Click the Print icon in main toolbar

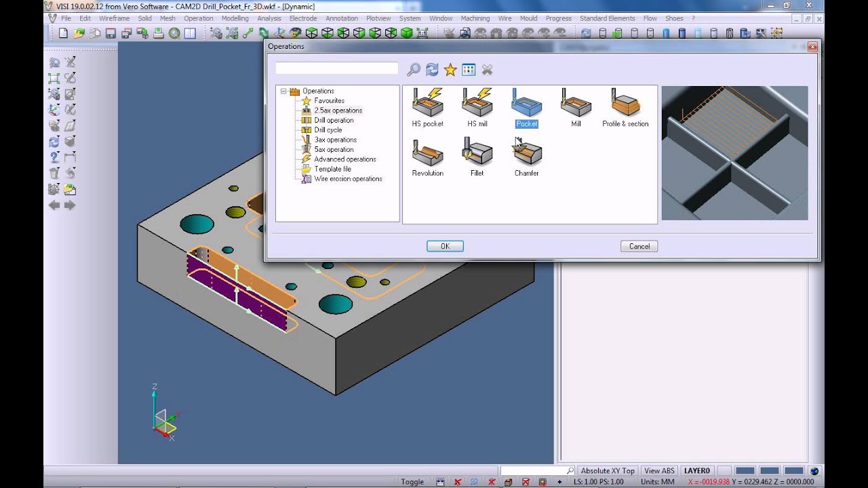click(x=158, y=33)
